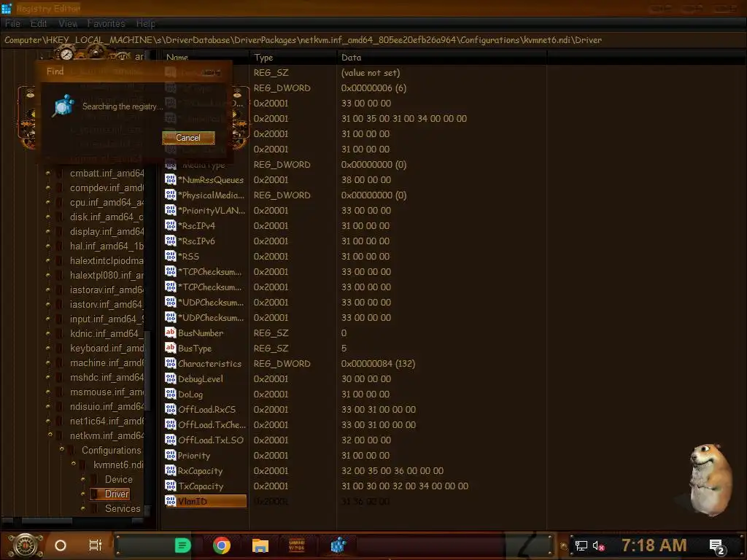Open the steampunk Start button
747x560 pixels.
tap(25, 545)
